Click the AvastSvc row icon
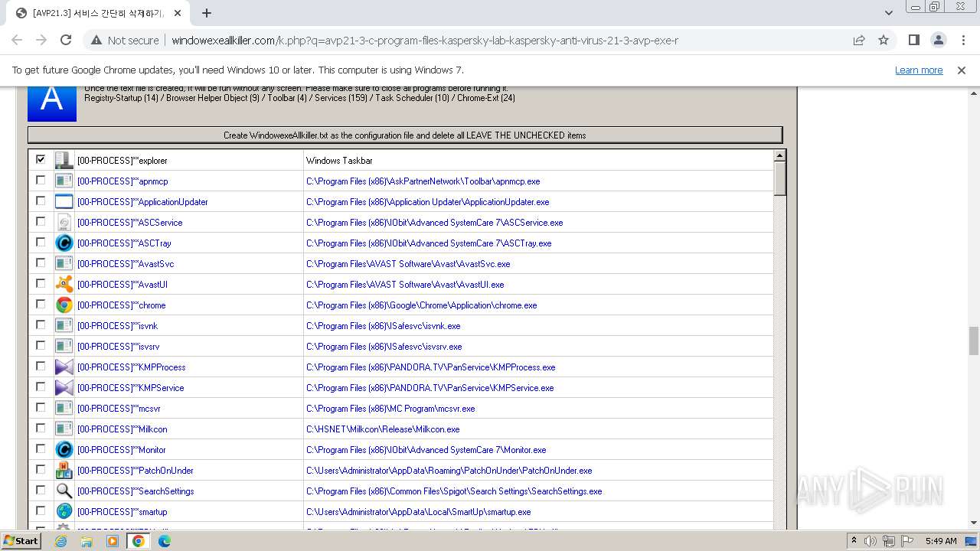The height and width of the screenshot is (551, 980). click(x=64, y=264)
